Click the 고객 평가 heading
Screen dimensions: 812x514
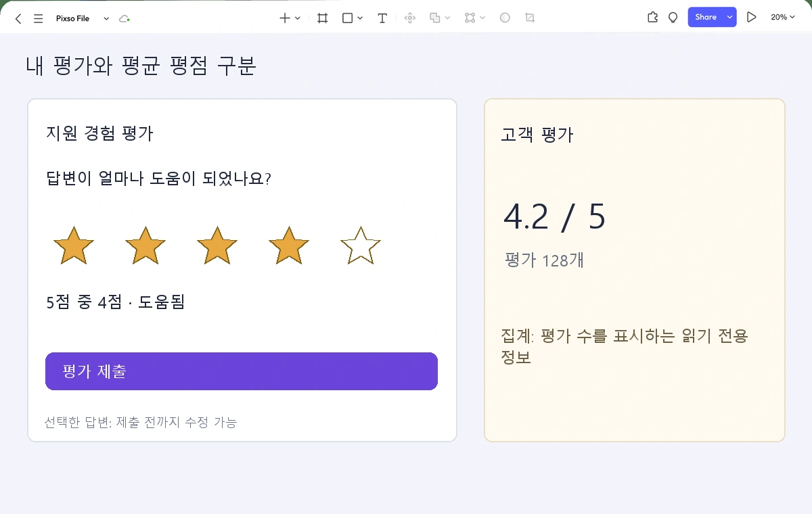point(537,135)
